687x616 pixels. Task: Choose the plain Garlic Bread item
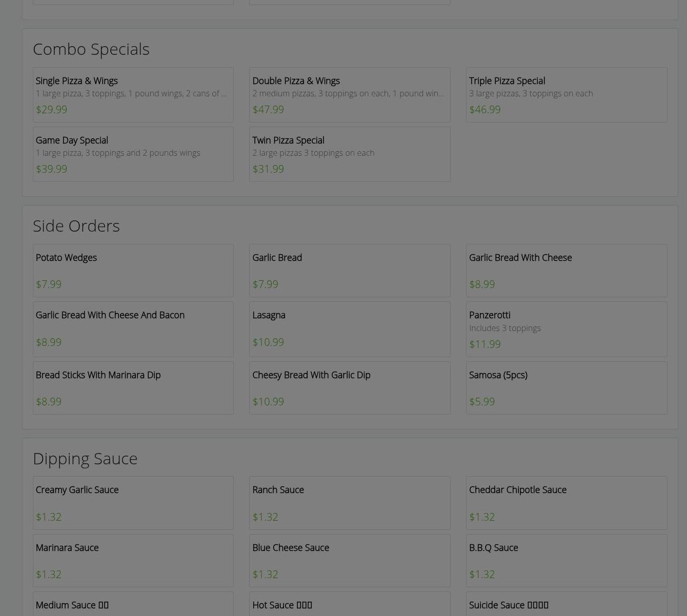[349, 271]
